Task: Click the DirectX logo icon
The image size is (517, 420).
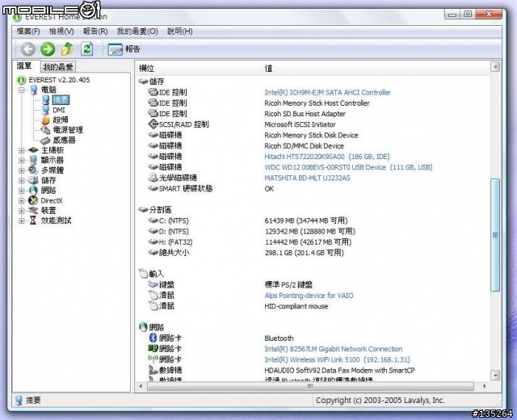Action: pyautogui.click(x=33, y=200)
